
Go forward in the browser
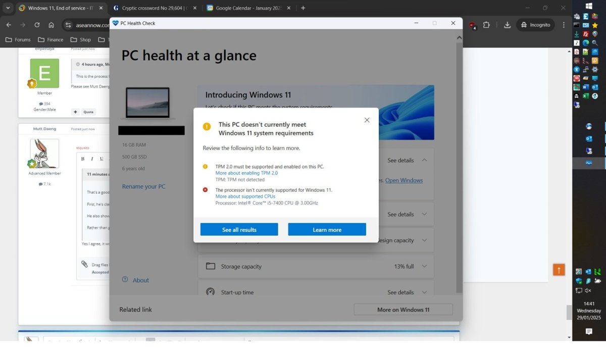coord(23,25)
